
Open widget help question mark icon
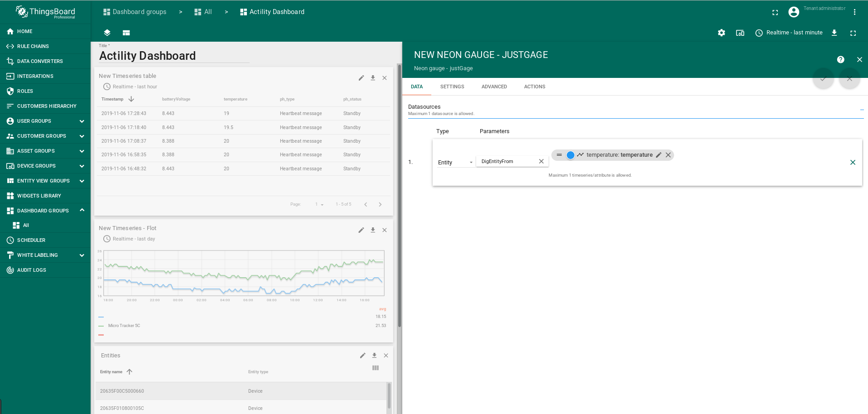click(x=841, y=60)
